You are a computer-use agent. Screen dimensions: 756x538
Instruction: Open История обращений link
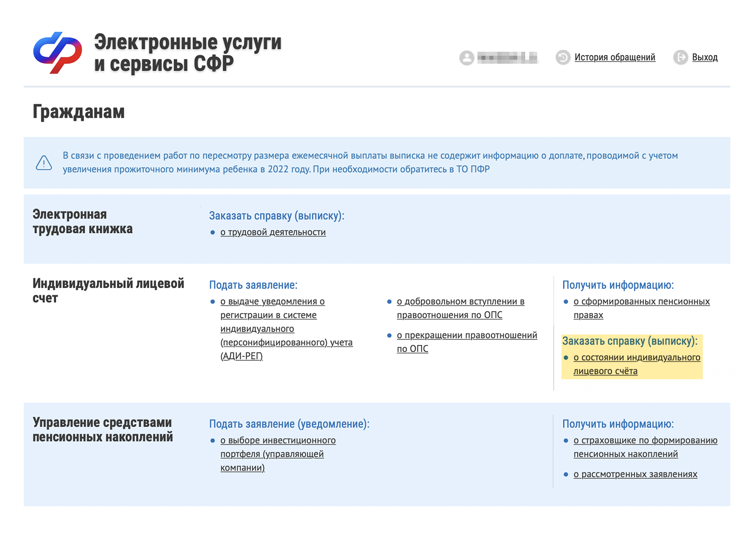tap(615, 57)
